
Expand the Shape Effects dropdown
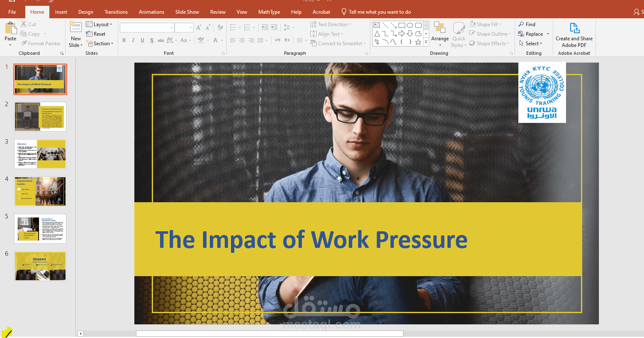489,44
